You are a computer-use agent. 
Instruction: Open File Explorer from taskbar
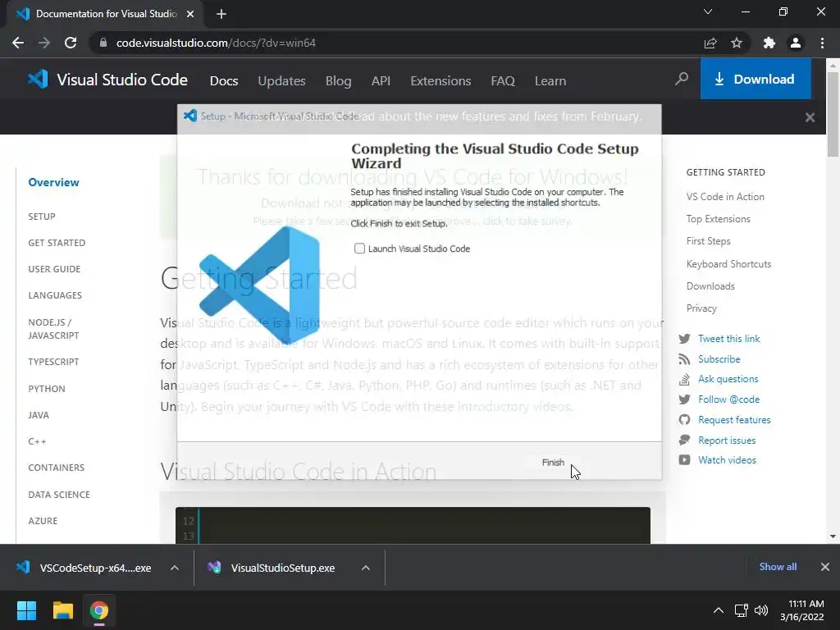click(62, 610)
